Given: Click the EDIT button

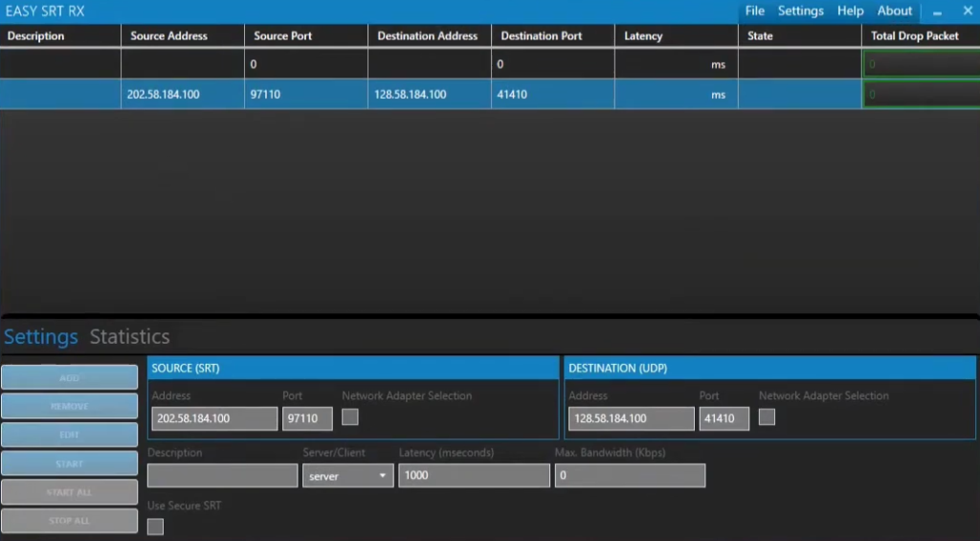Looking at the screenshot, I should click(69, 435).
